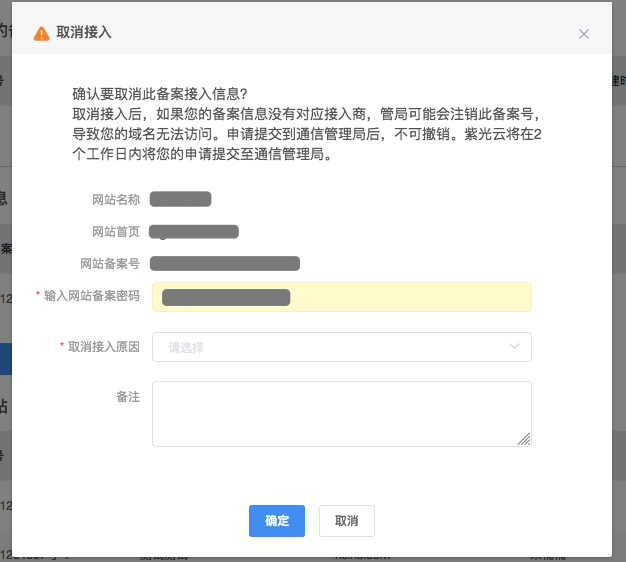This screenshot has height=562, width=626.
Task: Click the orange warning triangle icon
Action: point(41,33)
